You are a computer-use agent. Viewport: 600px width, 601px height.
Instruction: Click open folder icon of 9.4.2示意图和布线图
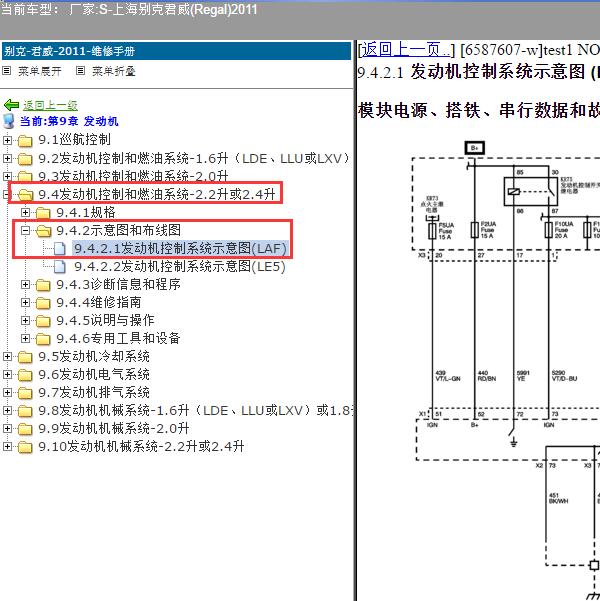[43, 231]
